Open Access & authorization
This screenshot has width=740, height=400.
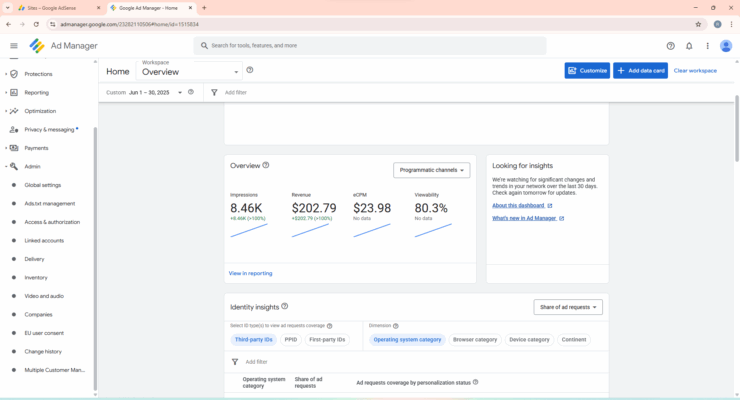[x=52, y=222]
